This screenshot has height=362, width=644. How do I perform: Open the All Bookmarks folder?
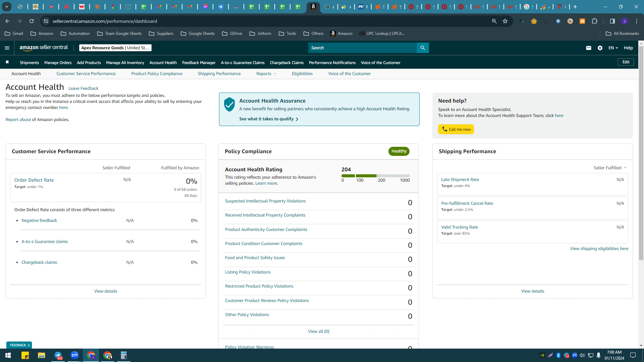623,34
